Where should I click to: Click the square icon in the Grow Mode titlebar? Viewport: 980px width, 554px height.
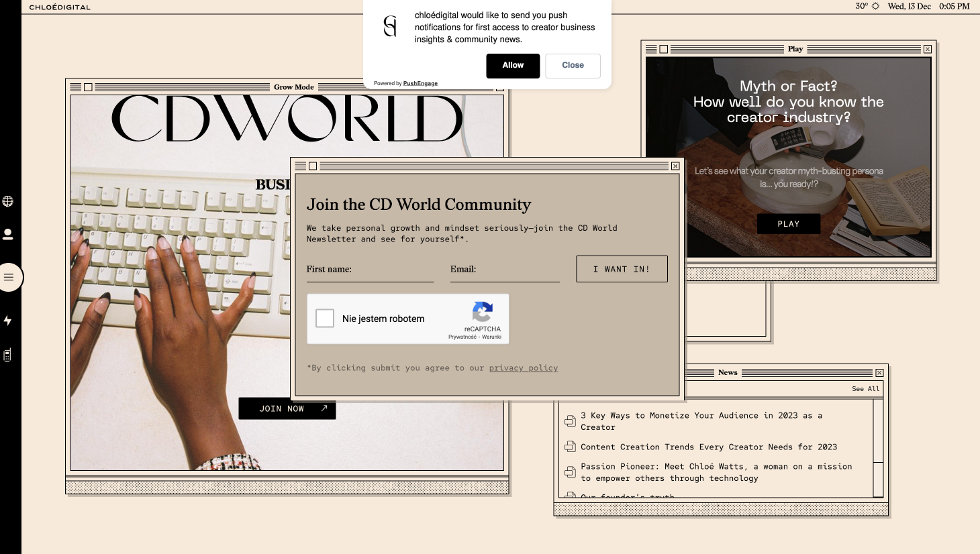click(88, 87)
